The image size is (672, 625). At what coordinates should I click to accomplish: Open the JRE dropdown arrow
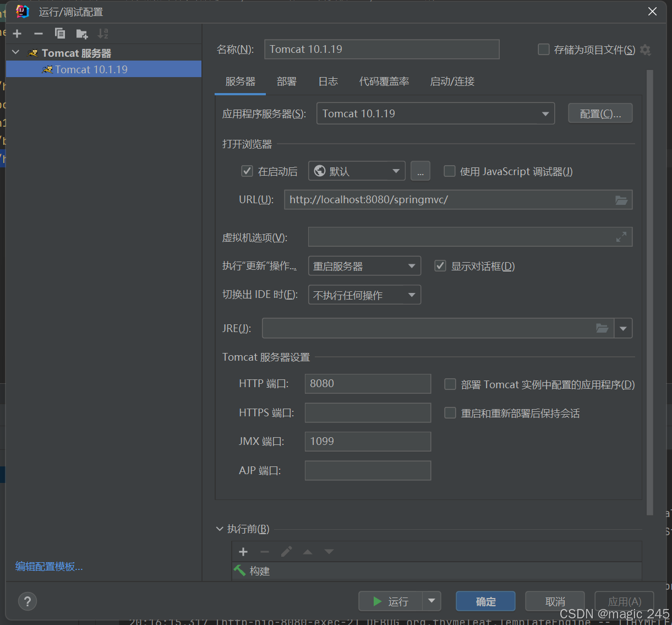[623, 328]
